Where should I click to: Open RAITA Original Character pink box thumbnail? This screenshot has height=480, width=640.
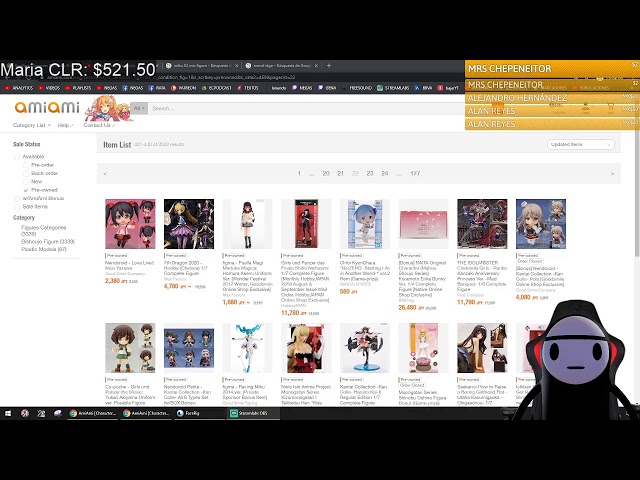(424, 224)
